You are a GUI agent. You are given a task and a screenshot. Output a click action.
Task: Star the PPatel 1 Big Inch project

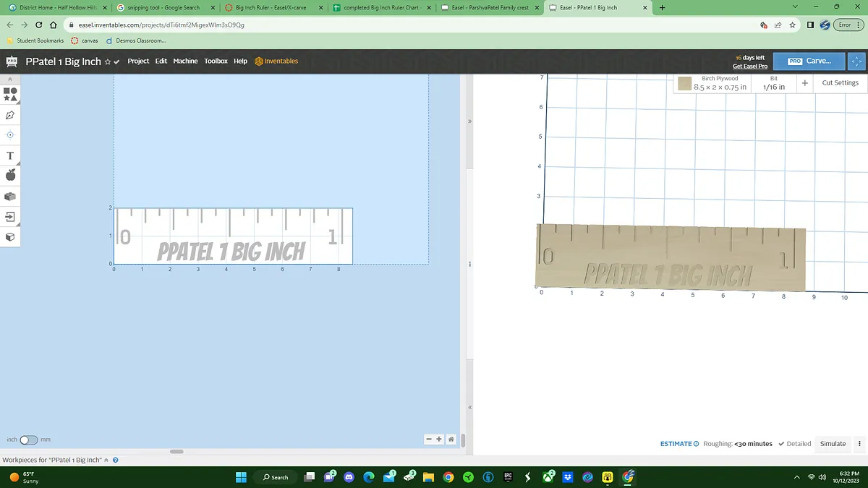click(x=107, y=61)
